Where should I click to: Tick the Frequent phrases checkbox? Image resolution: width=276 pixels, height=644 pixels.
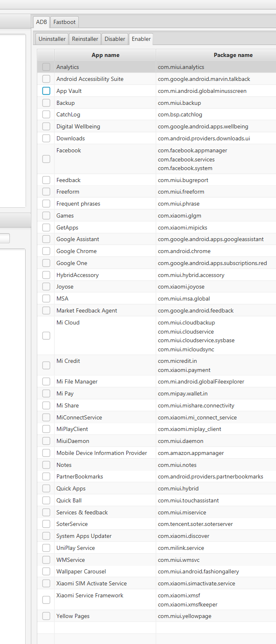(46, 204)
